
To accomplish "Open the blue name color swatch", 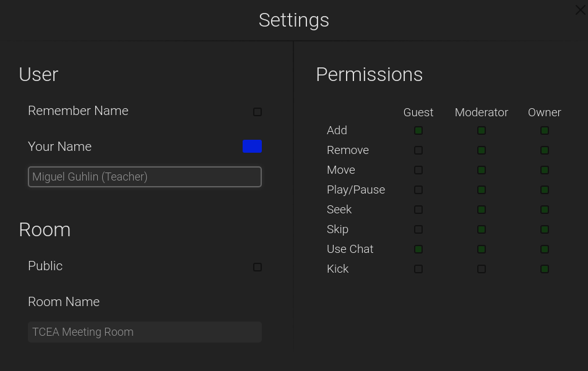I will [252, 146].
